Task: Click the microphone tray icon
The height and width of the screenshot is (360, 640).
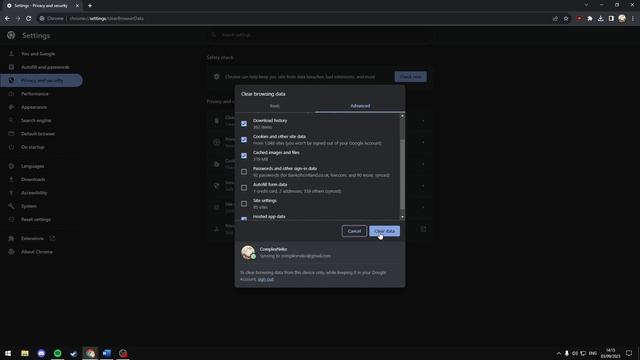Action: pyautogui.click(x=567, y=353)
